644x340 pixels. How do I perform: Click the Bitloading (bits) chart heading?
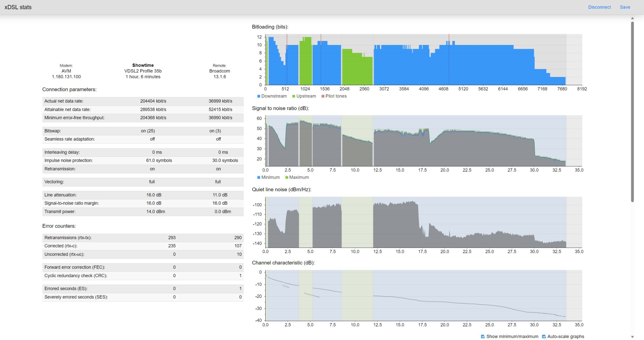click(270, 27)
